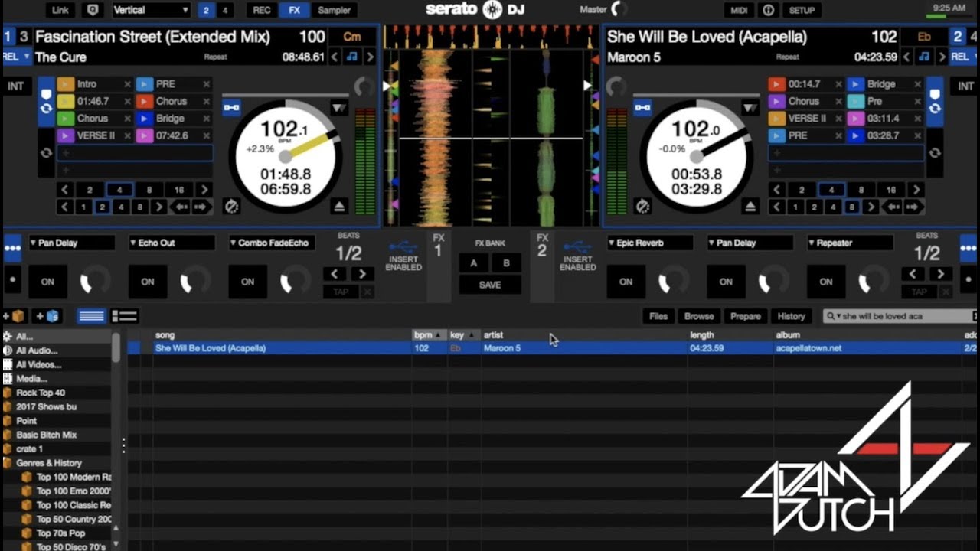Delete the VERSE II cue on deck 2
The width and height of the screenshot is (980, 551).
tap(838, 119)
